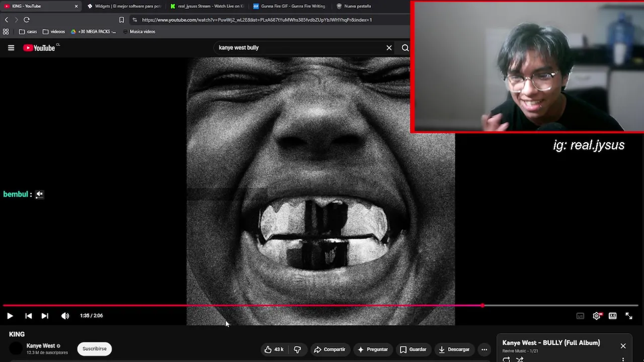Dislike the video
The height and width of the screenshot is (362, 644).
pos(297,349)
